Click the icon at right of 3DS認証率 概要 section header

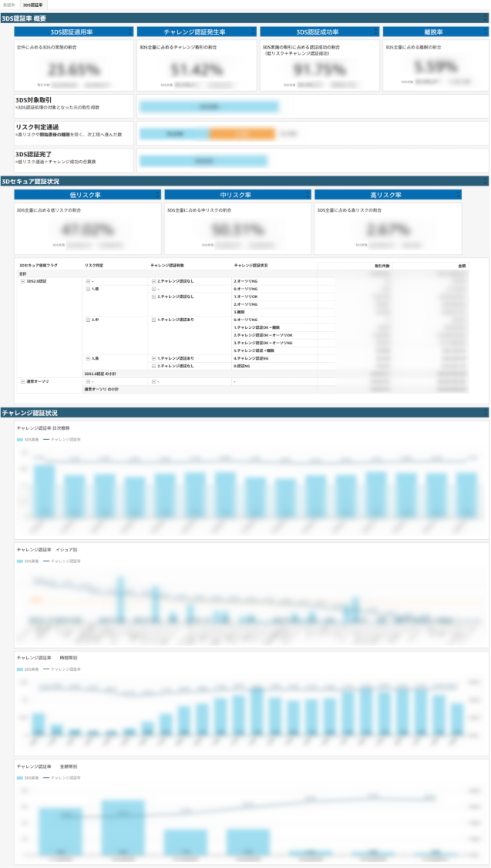coord(486,18)
